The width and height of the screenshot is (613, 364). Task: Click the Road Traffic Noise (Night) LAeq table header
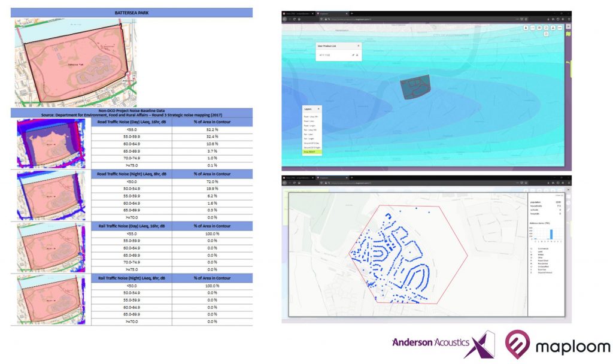click(x=131, y=174)
